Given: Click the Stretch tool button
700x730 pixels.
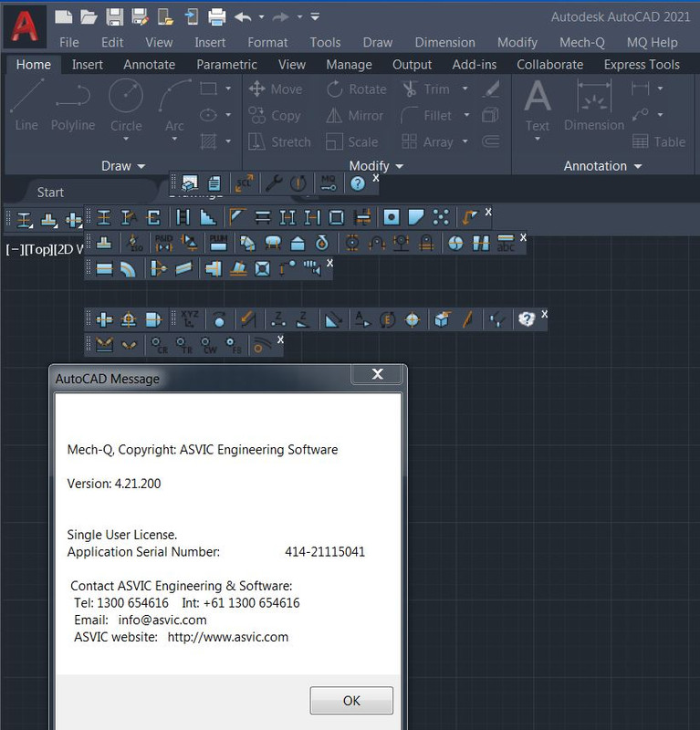Looking at the screenshot, I should [x=278, y=141].
